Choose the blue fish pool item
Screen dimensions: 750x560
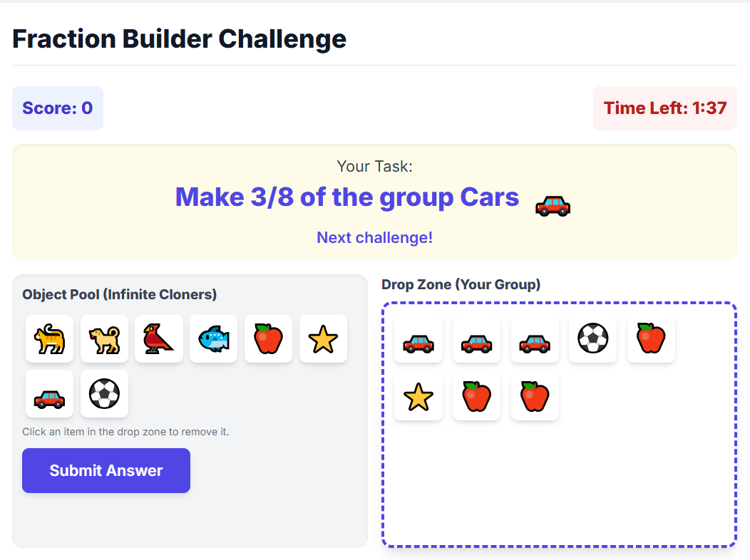pos(214,339)
